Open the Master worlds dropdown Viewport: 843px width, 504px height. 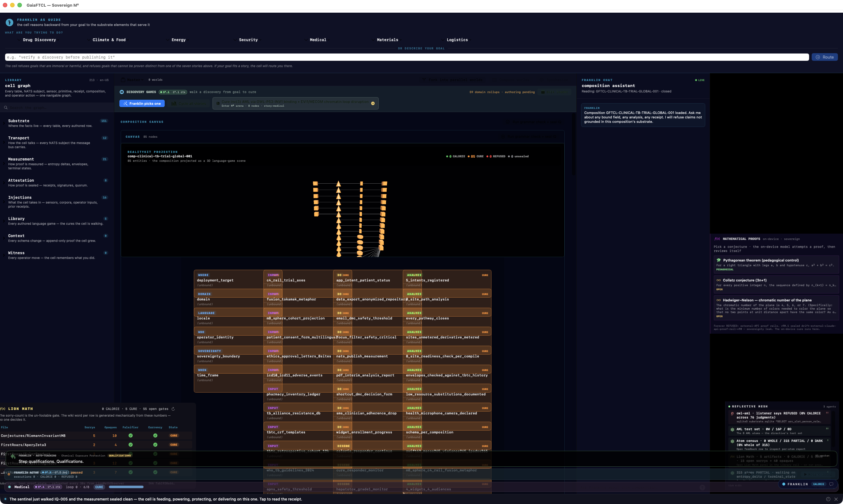tap(132, 80)
